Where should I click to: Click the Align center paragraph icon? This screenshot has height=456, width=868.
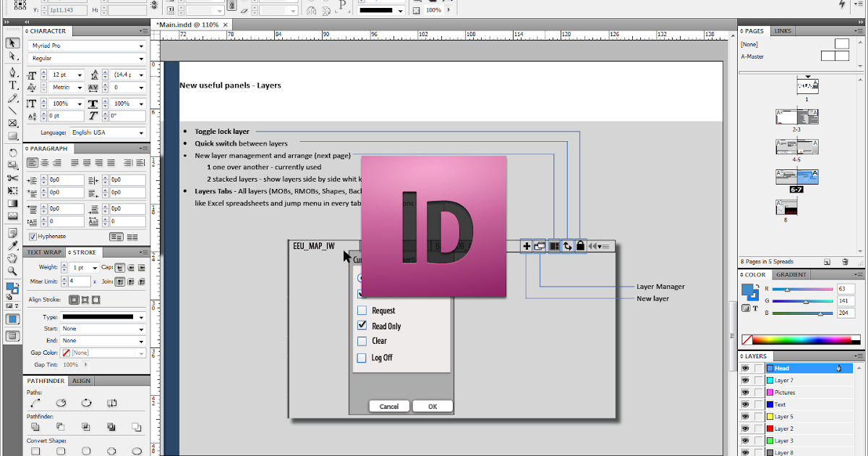tap(44, 162)
